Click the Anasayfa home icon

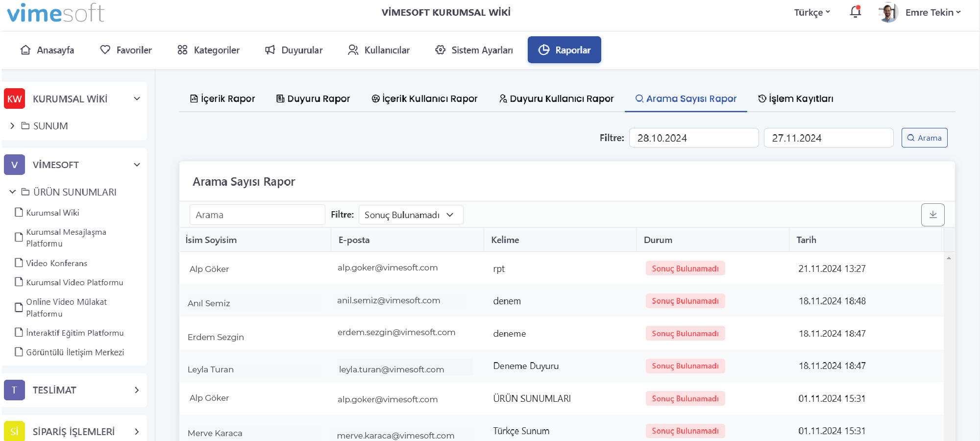25,49
